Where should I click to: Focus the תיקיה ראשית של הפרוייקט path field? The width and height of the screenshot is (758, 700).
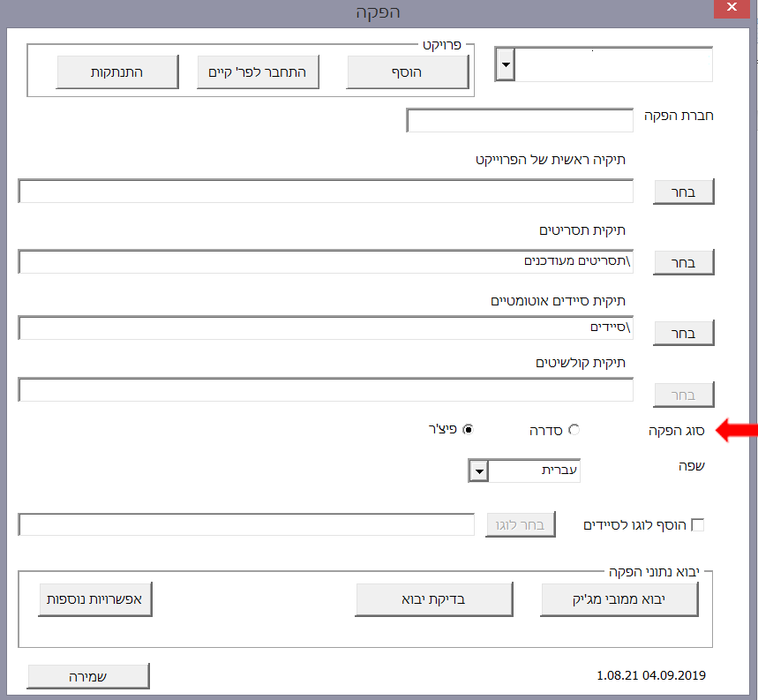tap(326, 192)
